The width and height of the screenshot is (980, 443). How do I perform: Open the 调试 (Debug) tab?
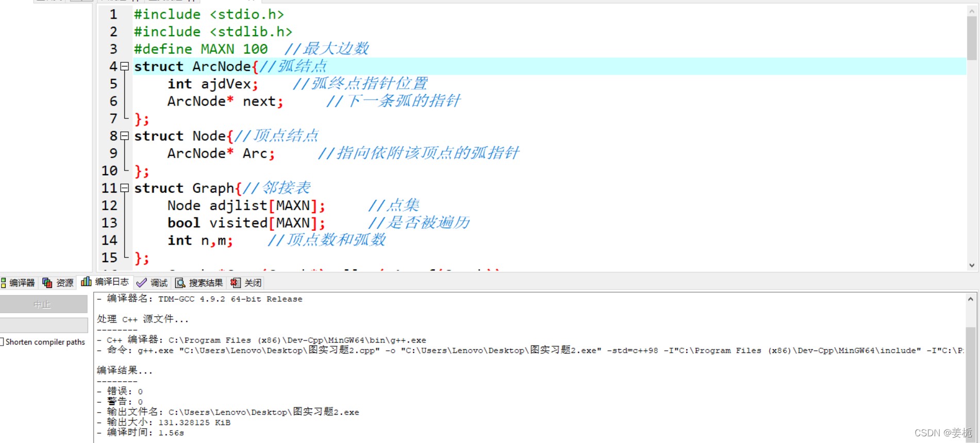point(152,283)
